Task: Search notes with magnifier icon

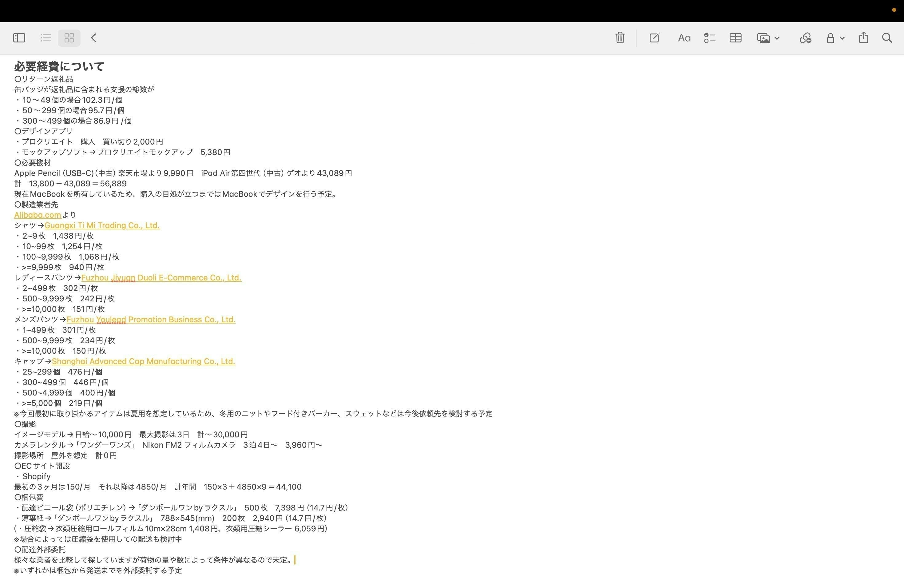Action: coord(887,38)
